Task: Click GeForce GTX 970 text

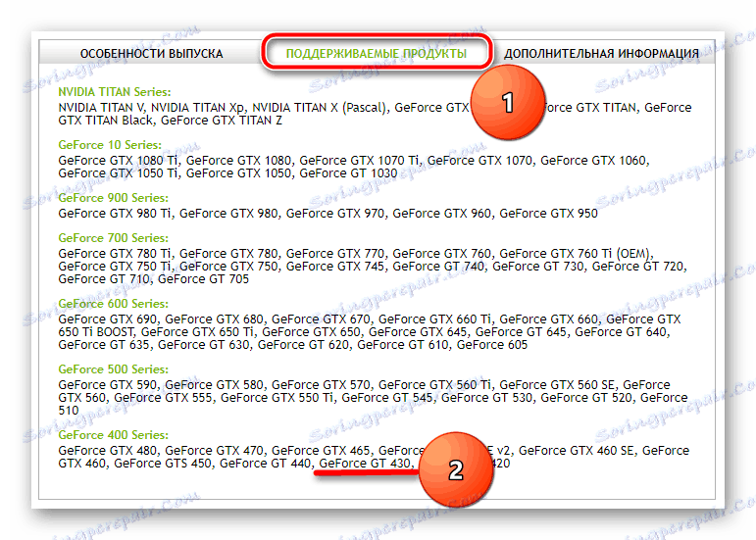Action: (x=334, y=214)
